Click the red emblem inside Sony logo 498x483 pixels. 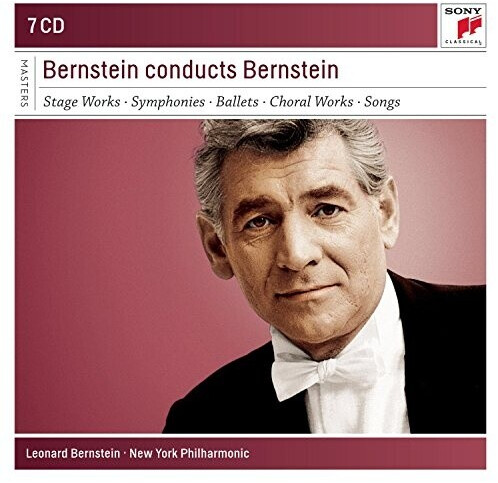pos(469,26)
